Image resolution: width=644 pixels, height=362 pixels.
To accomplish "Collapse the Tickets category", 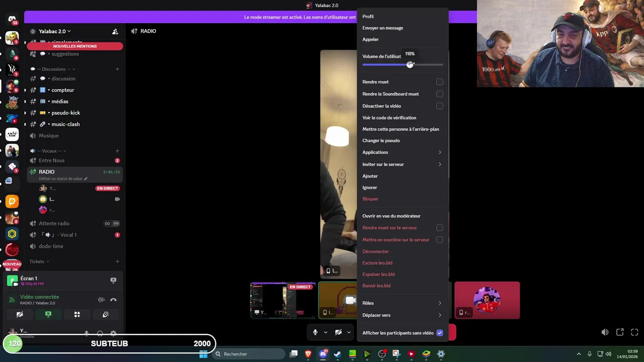I will [x=39, y=261].
